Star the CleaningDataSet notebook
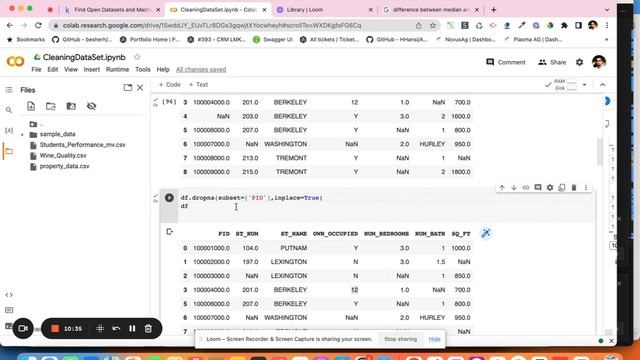640x360 pixels. 137,57
